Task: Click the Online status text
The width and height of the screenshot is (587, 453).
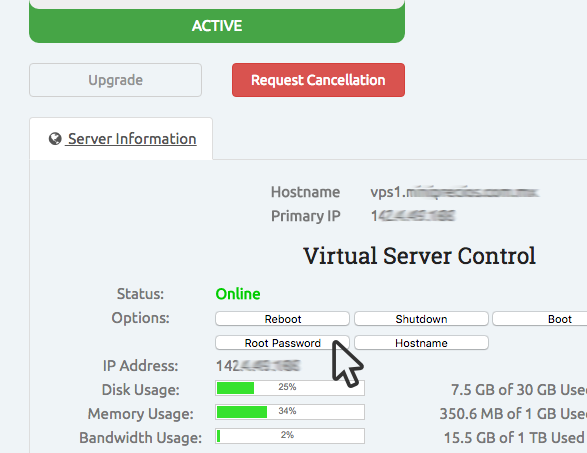Action: (x=238, y=294)
